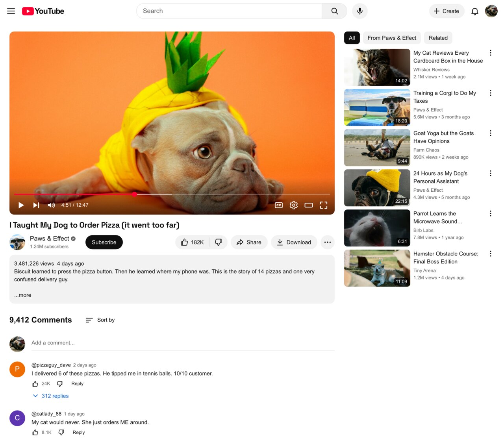This screenshot has width=504, height=446.
Task: Dislike the pizza video
Action: [x=219, y=242]
